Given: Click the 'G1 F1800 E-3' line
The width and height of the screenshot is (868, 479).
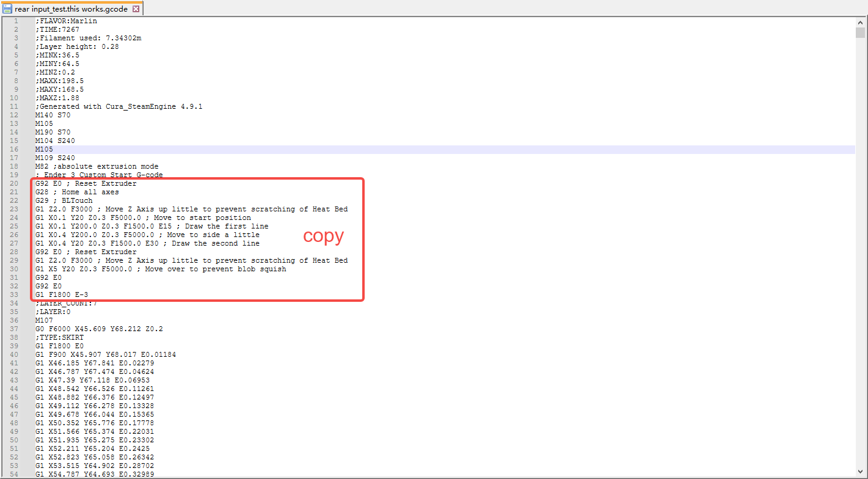Looking at the screenshot, I should click(x=62, y=294).
